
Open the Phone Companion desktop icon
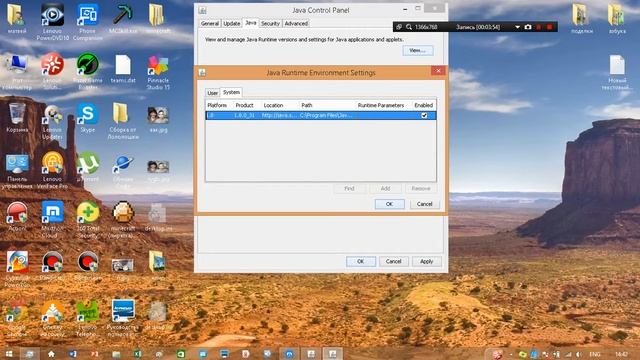click(88, 21)
